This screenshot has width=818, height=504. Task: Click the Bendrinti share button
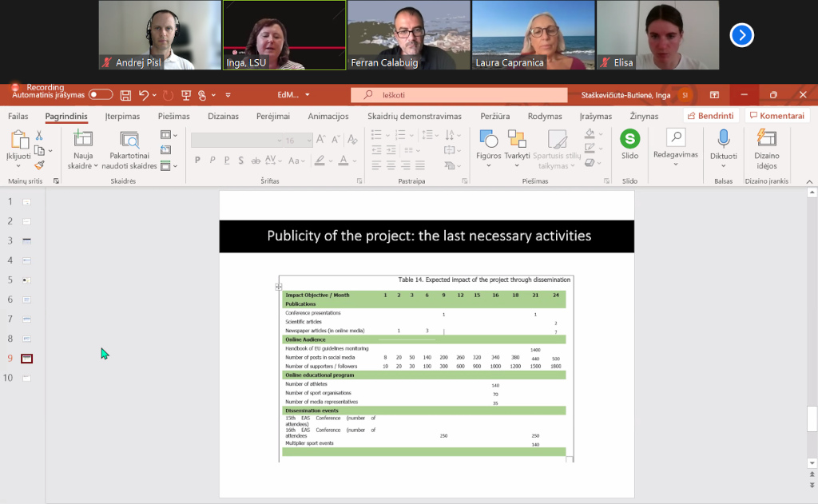coord(709,116)
